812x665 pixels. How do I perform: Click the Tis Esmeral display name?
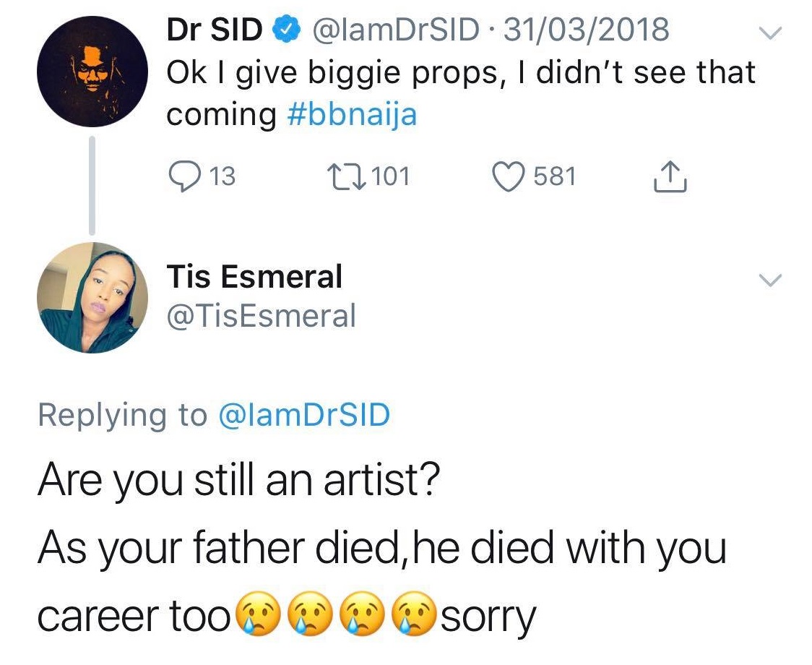[254, 277]
